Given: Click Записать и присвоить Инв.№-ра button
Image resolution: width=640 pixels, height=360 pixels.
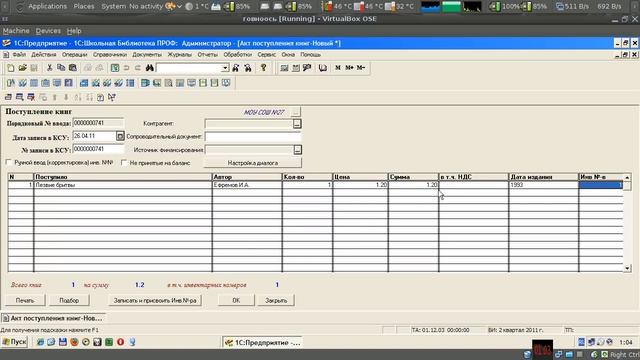Looking at the screenshot, I should point(155,300).
